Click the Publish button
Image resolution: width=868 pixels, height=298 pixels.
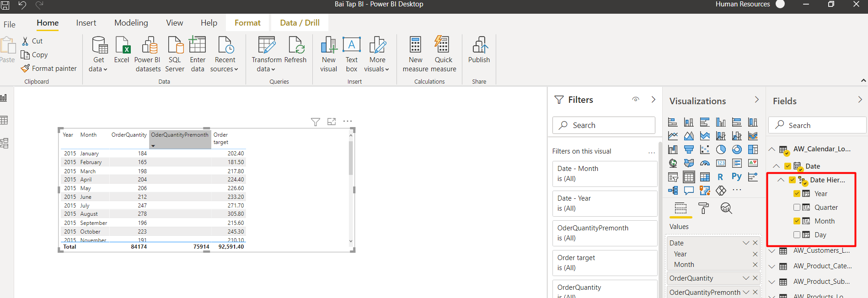pos(479,50)
